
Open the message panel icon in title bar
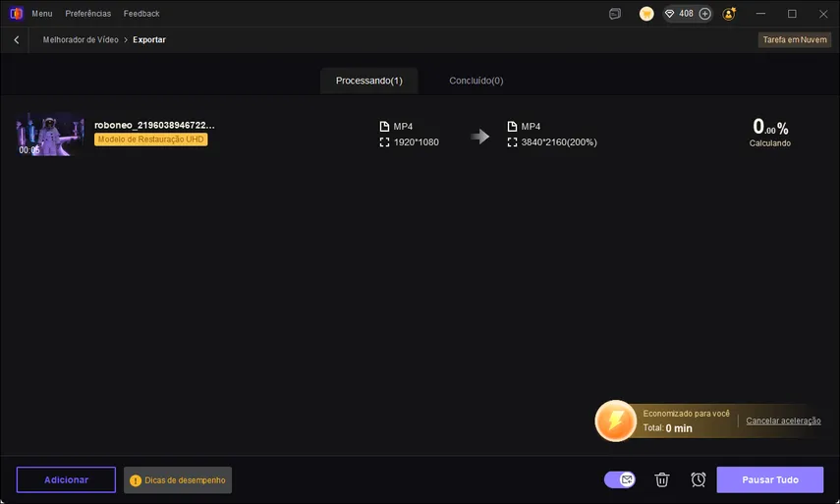coord(615,14)
